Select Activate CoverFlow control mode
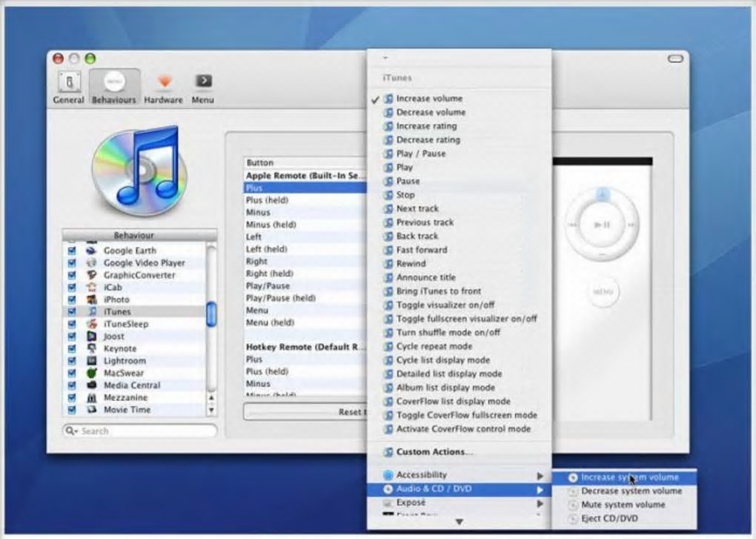Viewport: 756px width, 539px height. (459, 429)
